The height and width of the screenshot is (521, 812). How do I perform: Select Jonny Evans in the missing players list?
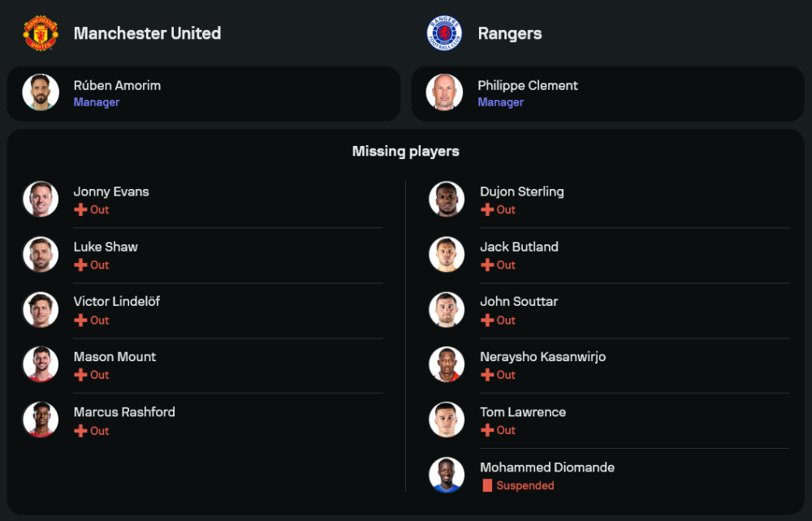pos(111,192)
